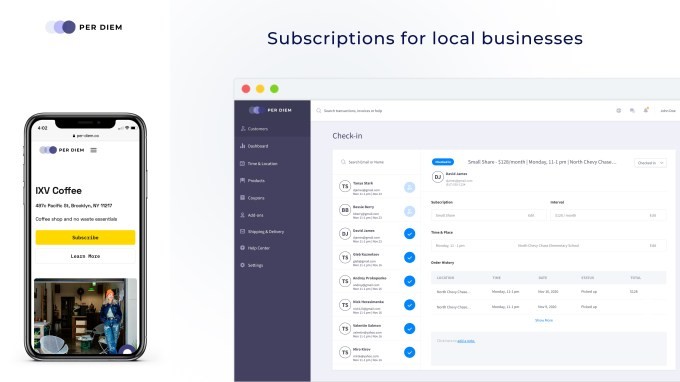Open the John Doe account menu

[x=668, y=111]
